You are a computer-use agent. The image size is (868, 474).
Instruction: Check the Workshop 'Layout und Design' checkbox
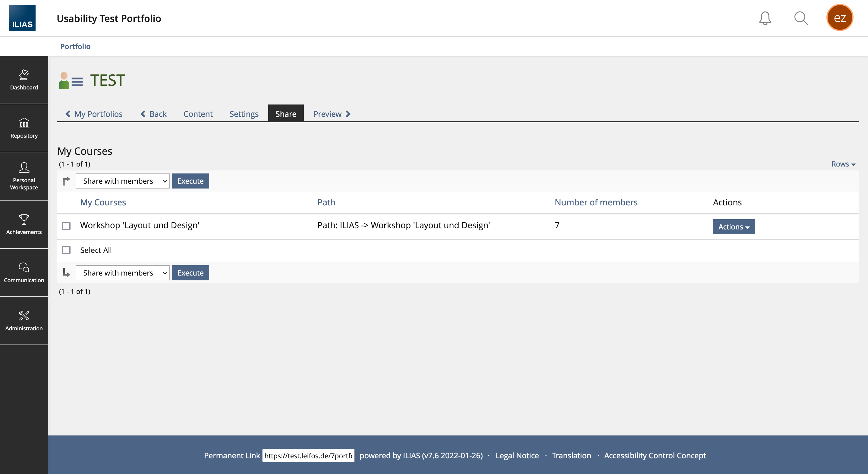[x=66, y=226]
